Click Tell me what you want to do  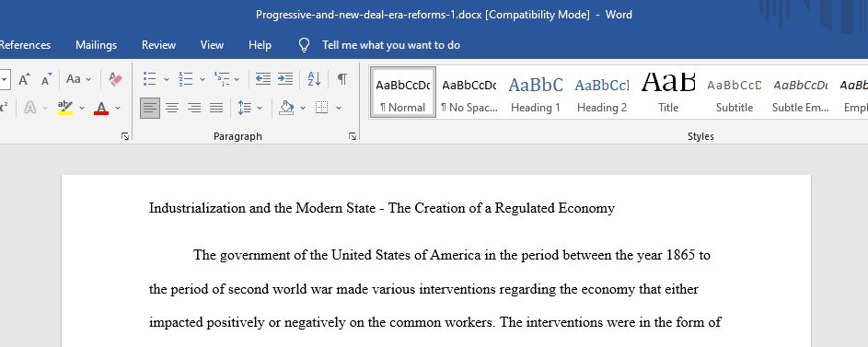pos(391,45)
